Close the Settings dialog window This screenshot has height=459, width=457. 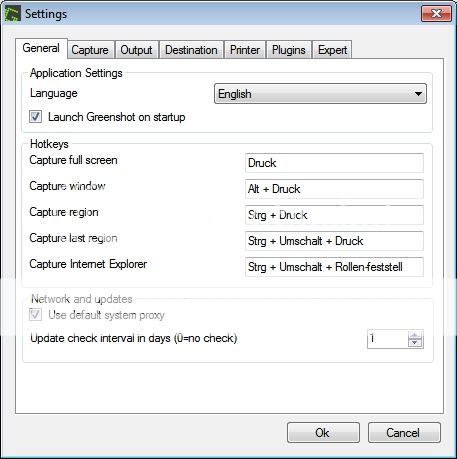(x=436, y=13)
